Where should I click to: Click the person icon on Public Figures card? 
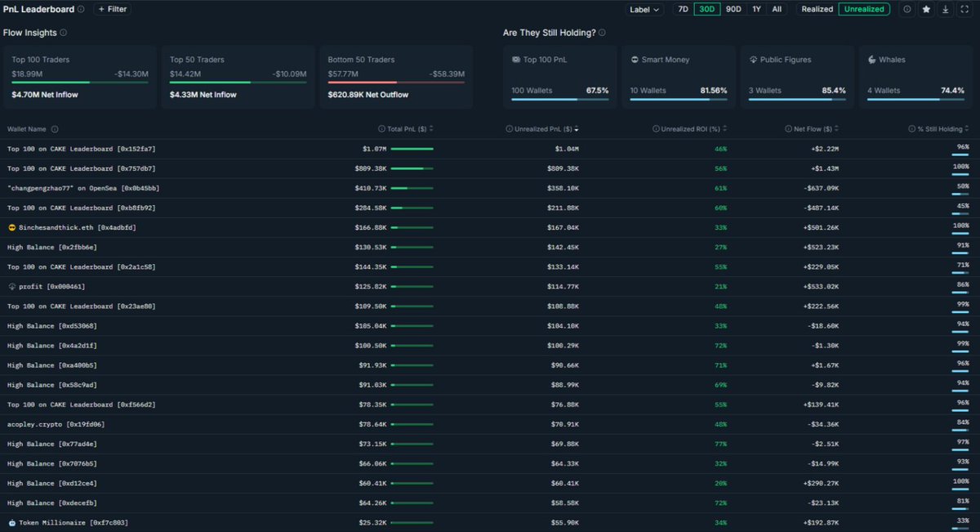[x=751, y=59]
